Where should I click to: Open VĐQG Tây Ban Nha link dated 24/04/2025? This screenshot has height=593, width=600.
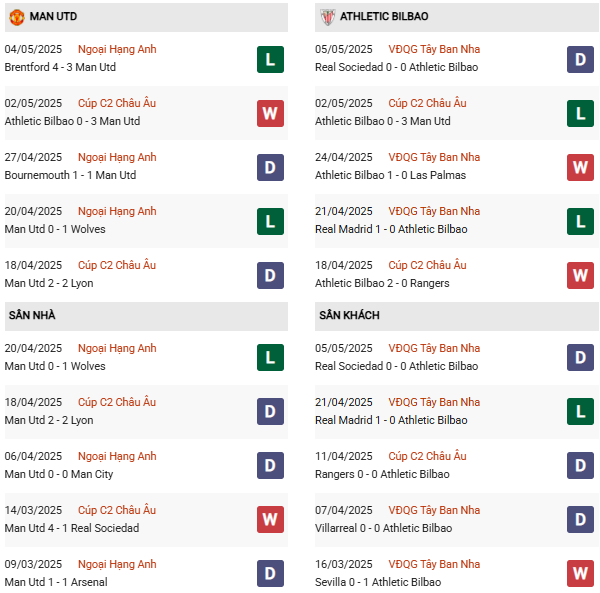point(434,157)
